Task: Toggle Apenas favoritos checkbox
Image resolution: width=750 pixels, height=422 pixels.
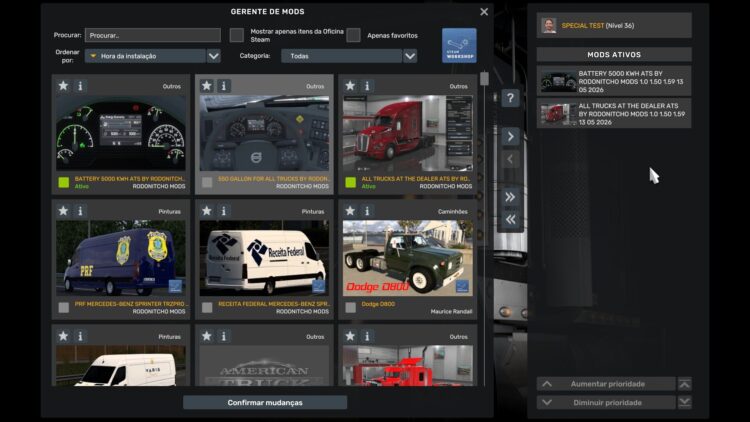Action: [x=353, y=35]
